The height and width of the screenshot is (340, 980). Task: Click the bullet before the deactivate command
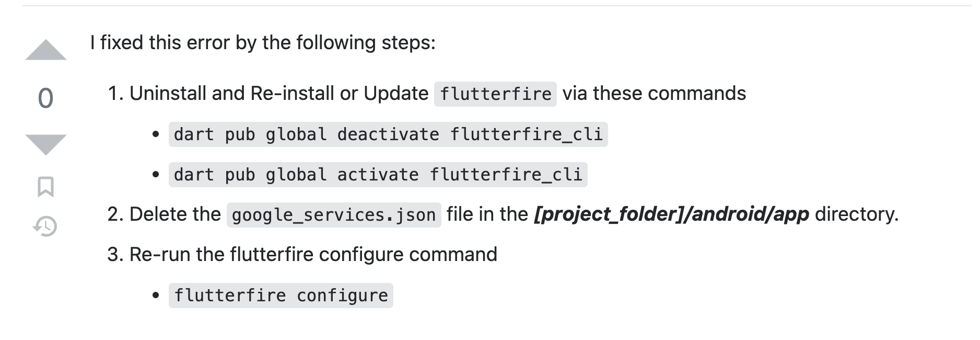point(156,135)
